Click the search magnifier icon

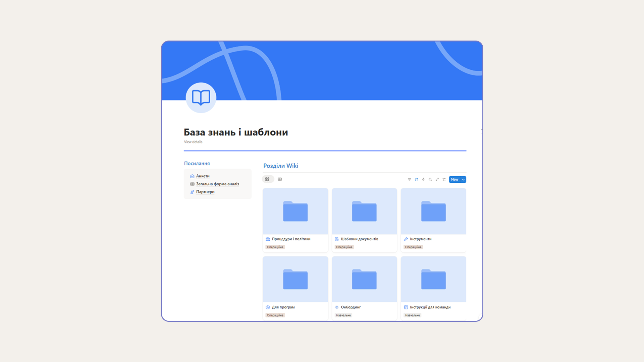click(x=430, y=179)
